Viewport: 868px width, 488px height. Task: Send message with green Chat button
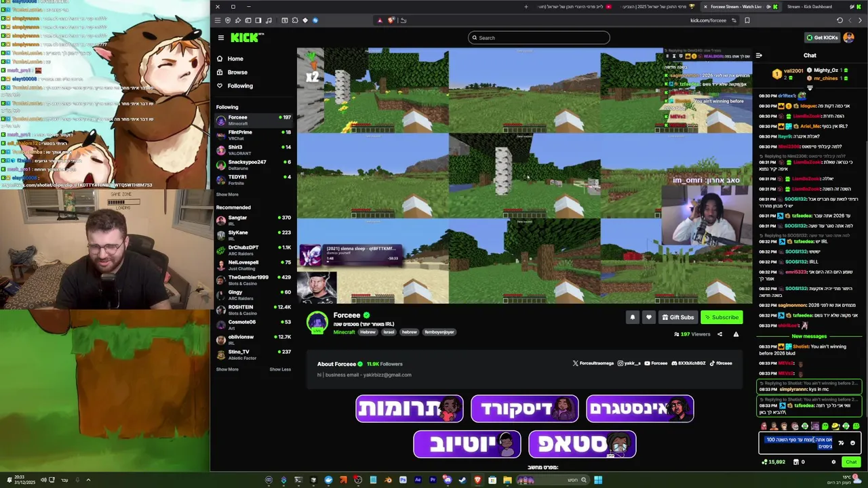[x=851, y=462]
